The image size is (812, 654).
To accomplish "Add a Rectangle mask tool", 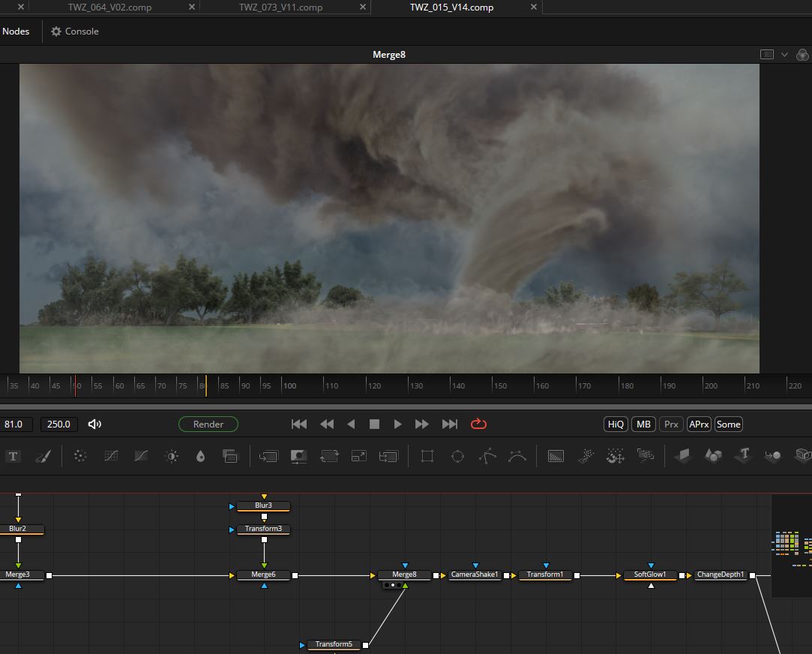I will [x=427, y=456].
